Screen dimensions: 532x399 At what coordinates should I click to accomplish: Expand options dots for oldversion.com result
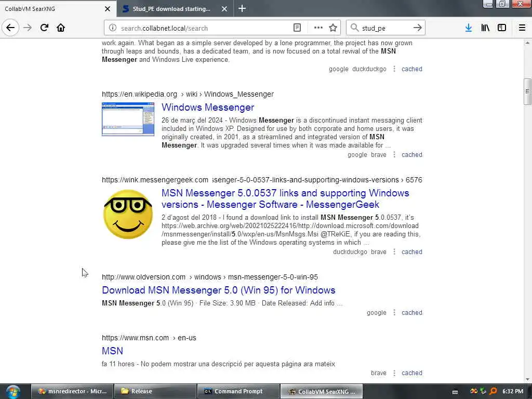[394, 312]
